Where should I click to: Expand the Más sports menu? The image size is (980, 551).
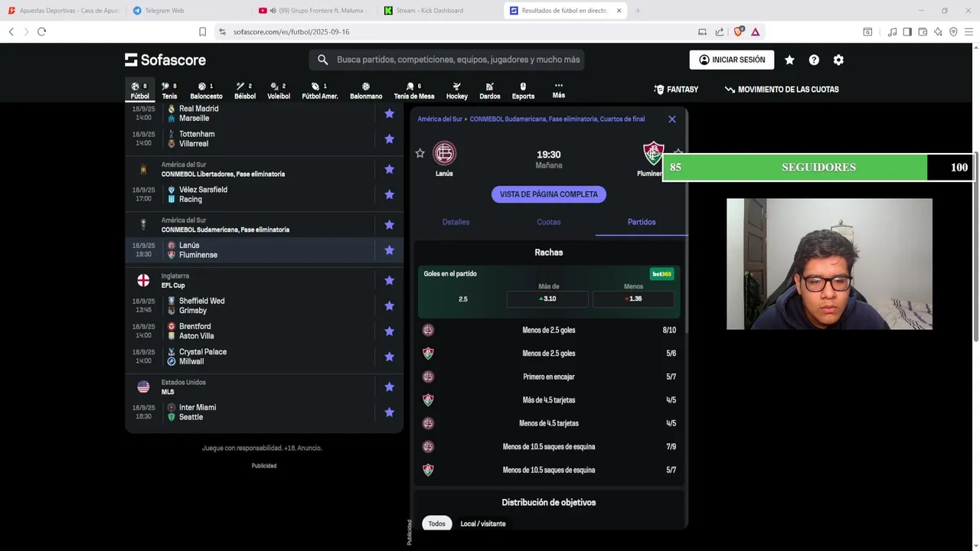(x=559, y=90)
